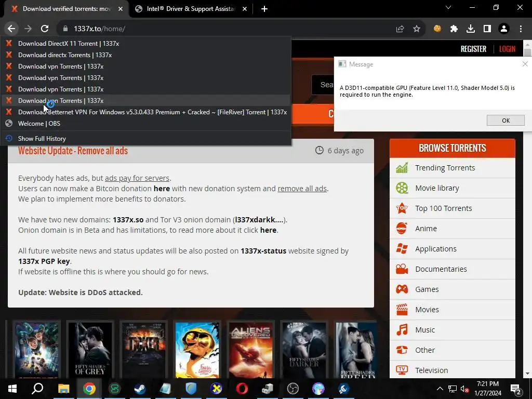Click LOGIN link
The image size is (532, 399).
click(x=507, y=49)
